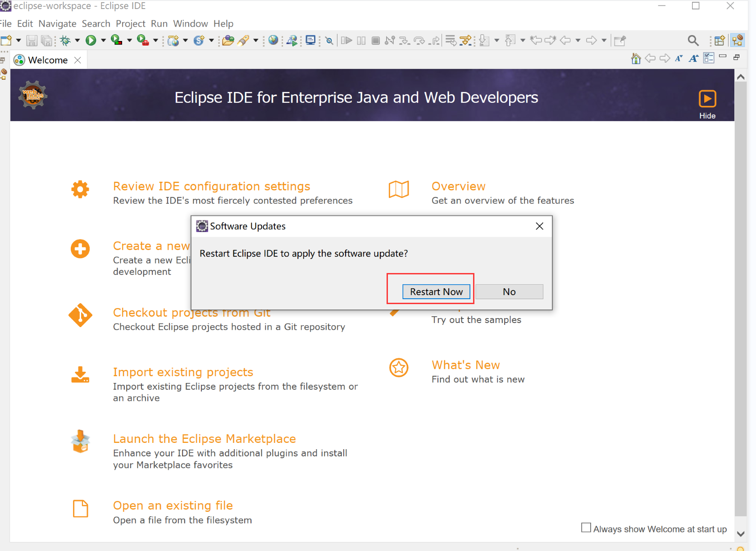Image resolution: width=756 pixels, height=551 pixels.
Task: Click the Hide welcome button
Action: (x=707, y=104)
